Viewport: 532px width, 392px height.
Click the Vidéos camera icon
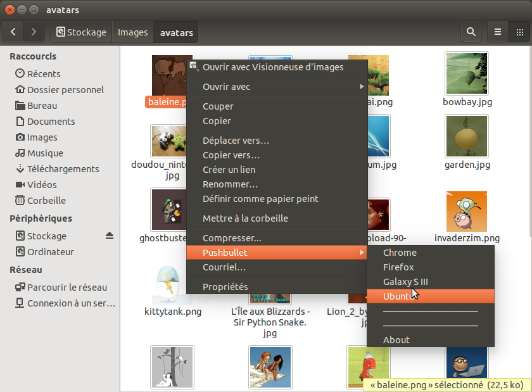(20, 185)
